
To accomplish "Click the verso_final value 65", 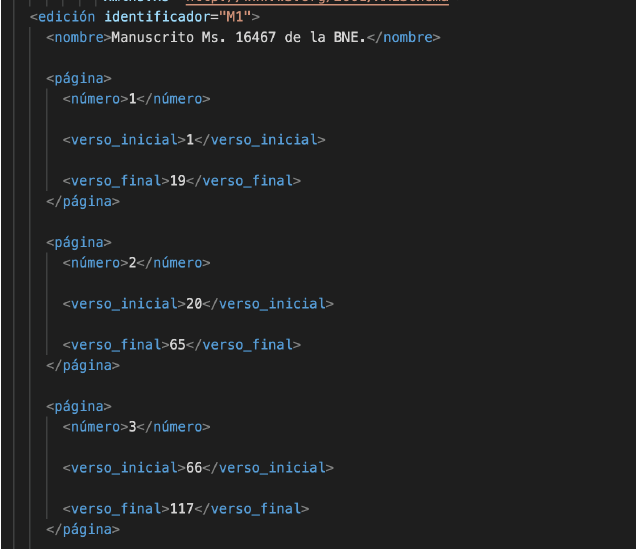I will pos(177,345).
